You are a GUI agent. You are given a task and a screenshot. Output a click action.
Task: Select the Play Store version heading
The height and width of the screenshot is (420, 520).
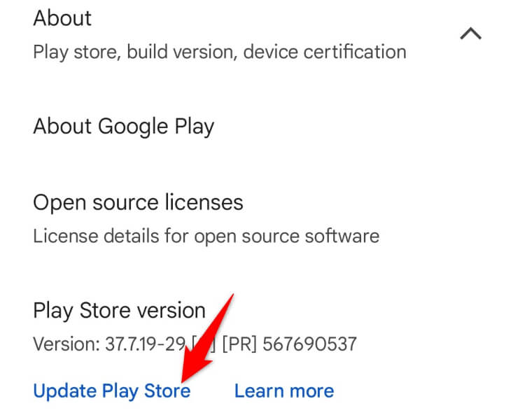tap(119, 310)
